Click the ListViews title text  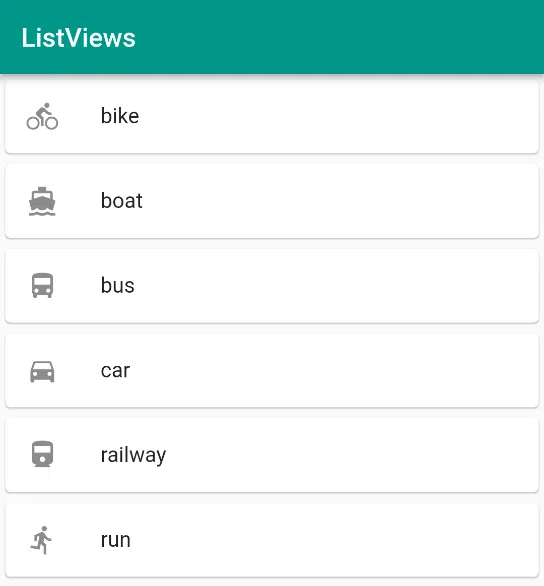click(78, 38)
